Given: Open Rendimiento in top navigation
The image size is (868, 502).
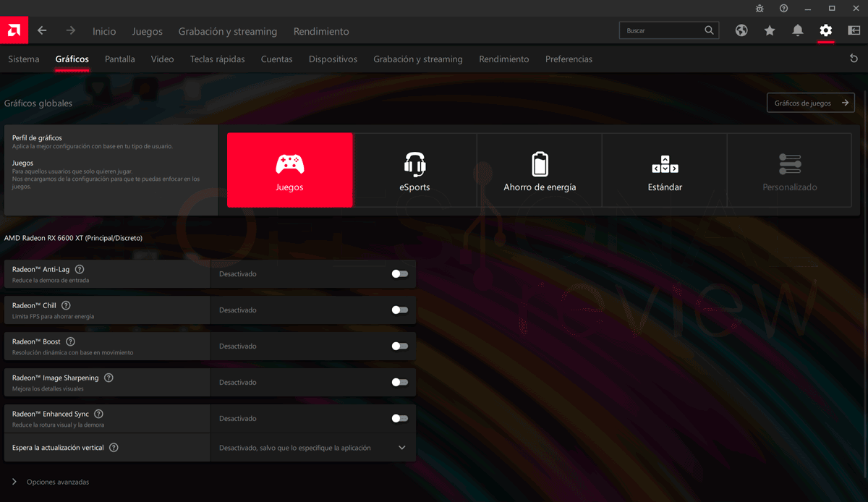Looking at the screenshot, I should 321,31.
